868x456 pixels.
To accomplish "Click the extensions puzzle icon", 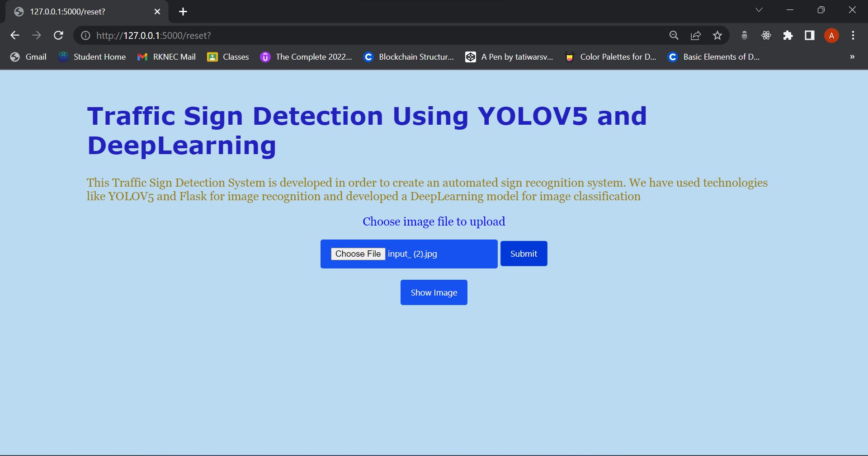I will click(x=788, y=35).
